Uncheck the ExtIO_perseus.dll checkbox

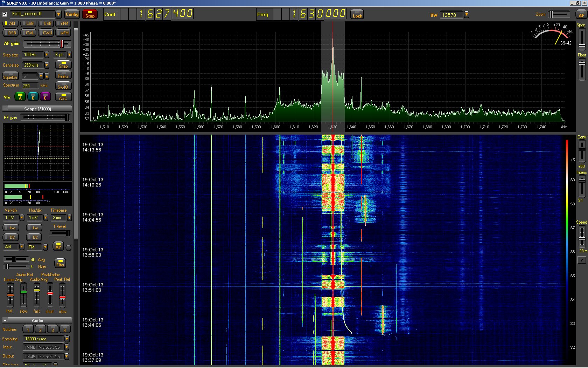[x=5, y=14]
